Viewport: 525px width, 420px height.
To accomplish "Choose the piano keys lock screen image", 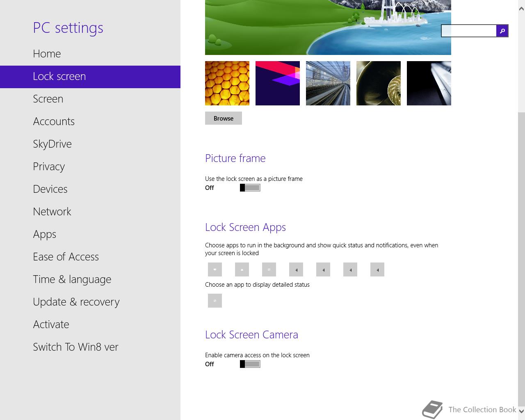I will coord(429,83).
